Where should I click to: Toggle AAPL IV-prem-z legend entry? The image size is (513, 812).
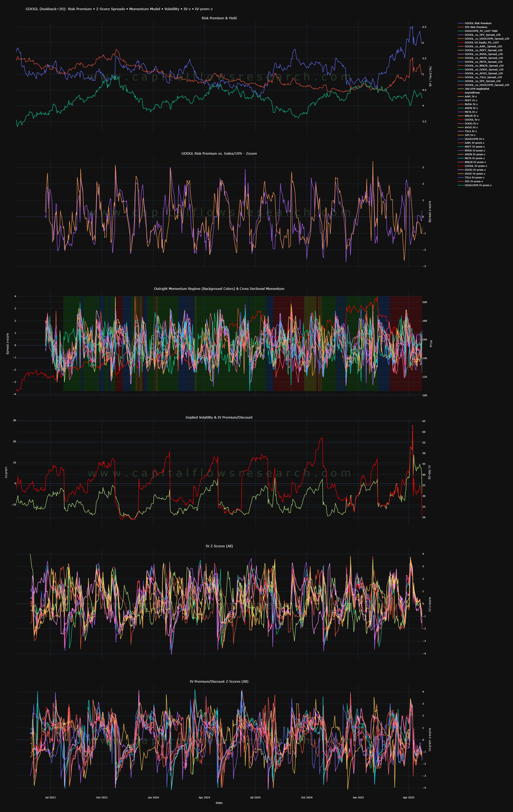471,143
